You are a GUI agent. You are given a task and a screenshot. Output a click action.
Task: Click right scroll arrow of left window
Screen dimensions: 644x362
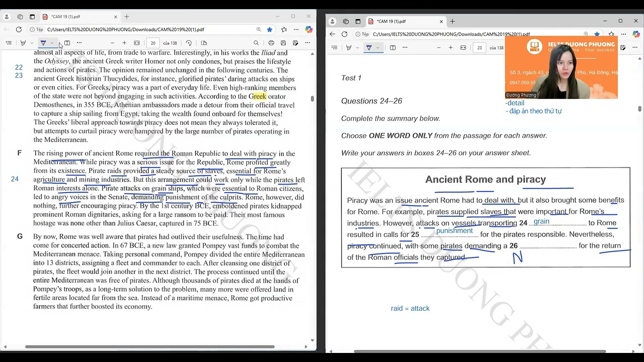coord(306,347)
